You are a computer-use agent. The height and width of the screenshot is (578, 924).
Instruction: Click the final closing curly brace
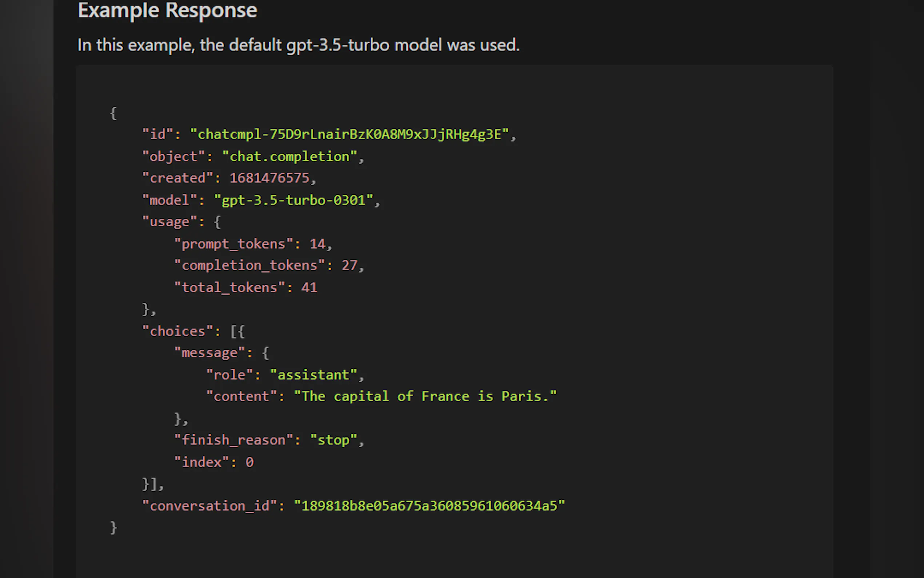(113, 527)
